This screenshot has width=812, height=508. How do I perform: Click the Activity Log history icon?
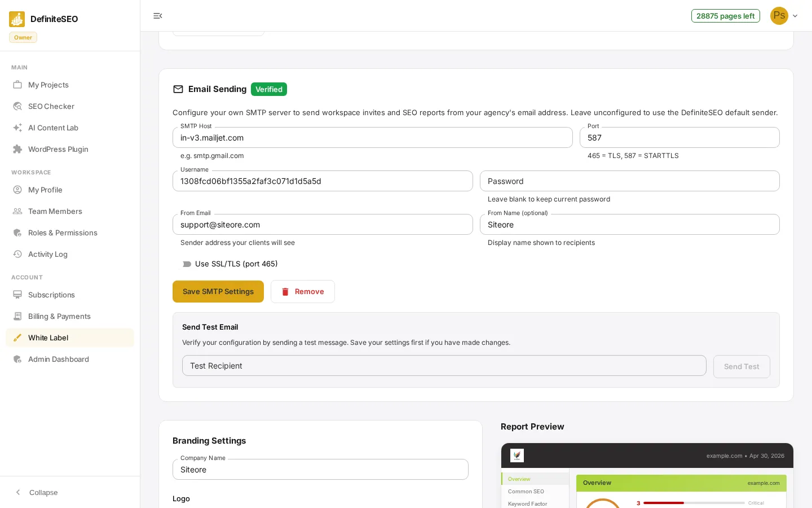pos(17,254)
